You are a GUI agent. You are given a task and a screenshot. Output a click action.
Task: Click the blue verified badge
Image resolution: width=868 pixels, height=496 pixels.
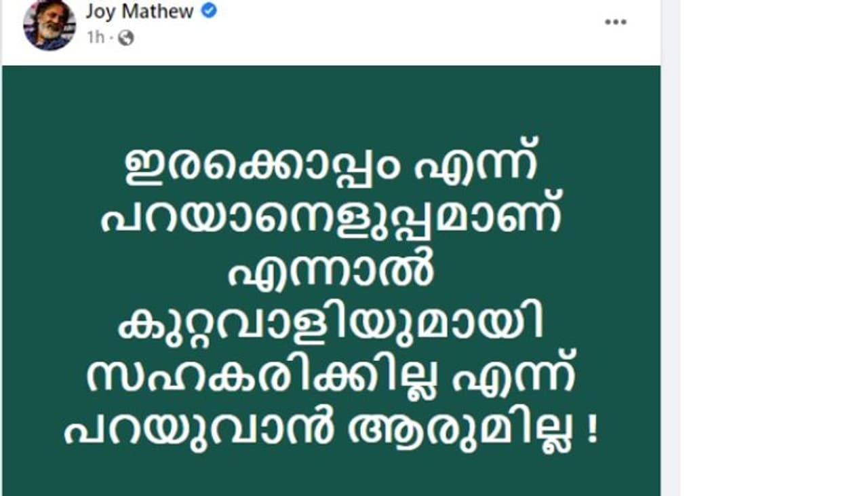[x=209, y=11]
